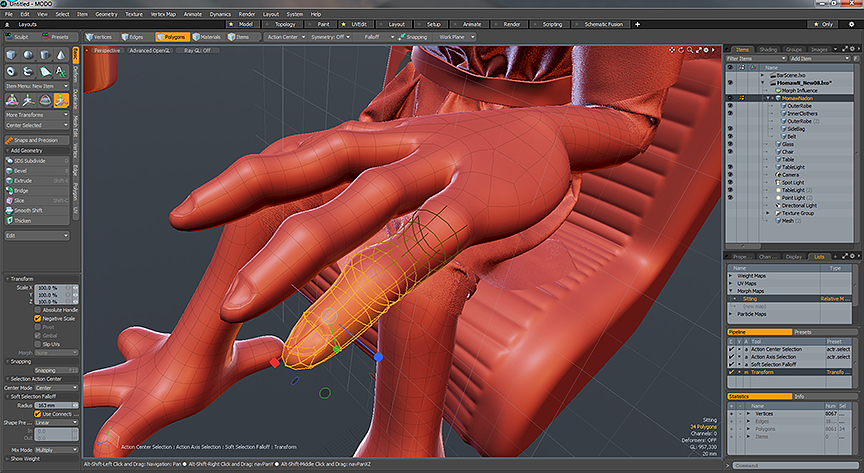Select the Torus primitive tool
This screenshot has height=473, width=864.
(x=12, y=72)
